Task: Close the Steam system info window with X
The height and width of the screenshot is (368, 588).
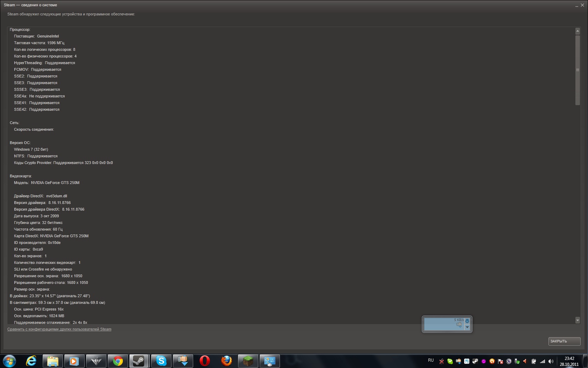Action: (x=582, y=5)
